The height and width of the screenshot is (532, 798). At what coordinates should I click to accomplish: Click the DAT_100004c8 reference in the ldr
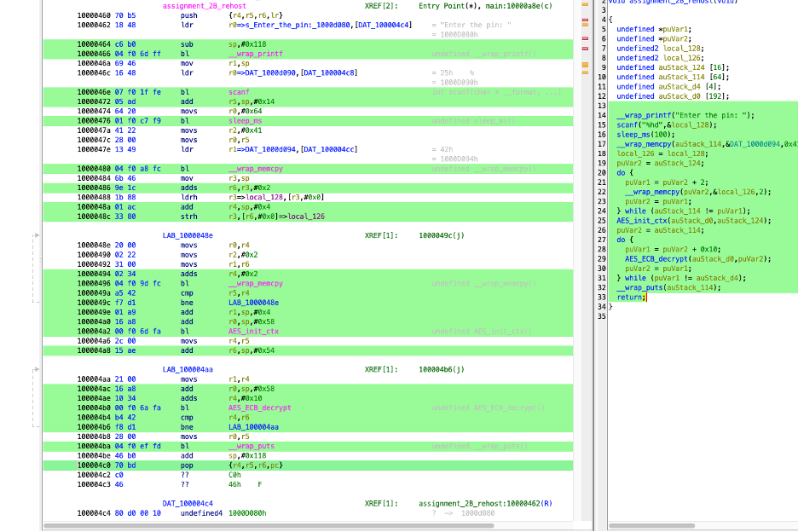330,72
